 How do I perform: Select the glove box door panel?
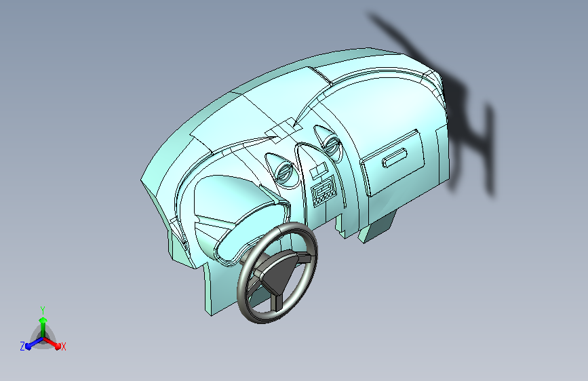click(x=393, y=163)
